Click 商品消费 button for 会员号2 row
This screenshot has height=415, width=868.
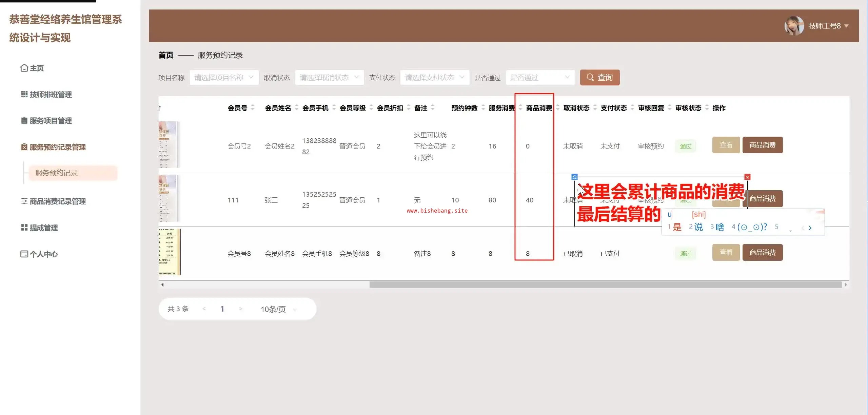coord(762,145)
